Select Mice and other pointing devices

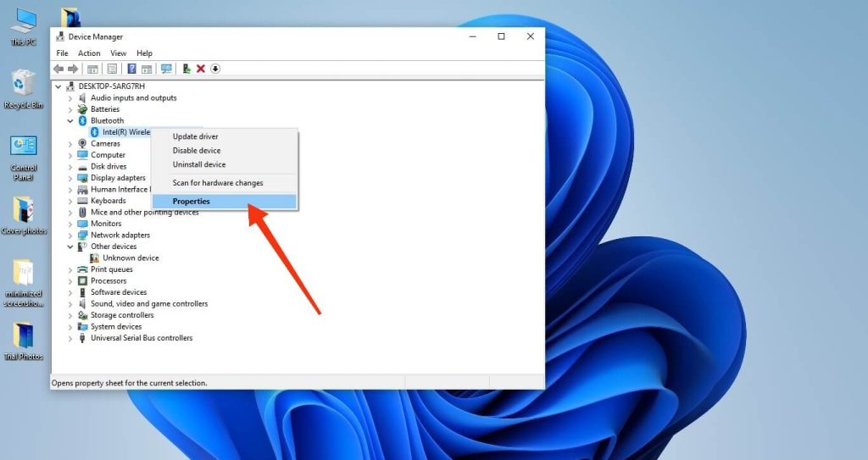pos(144,212)
